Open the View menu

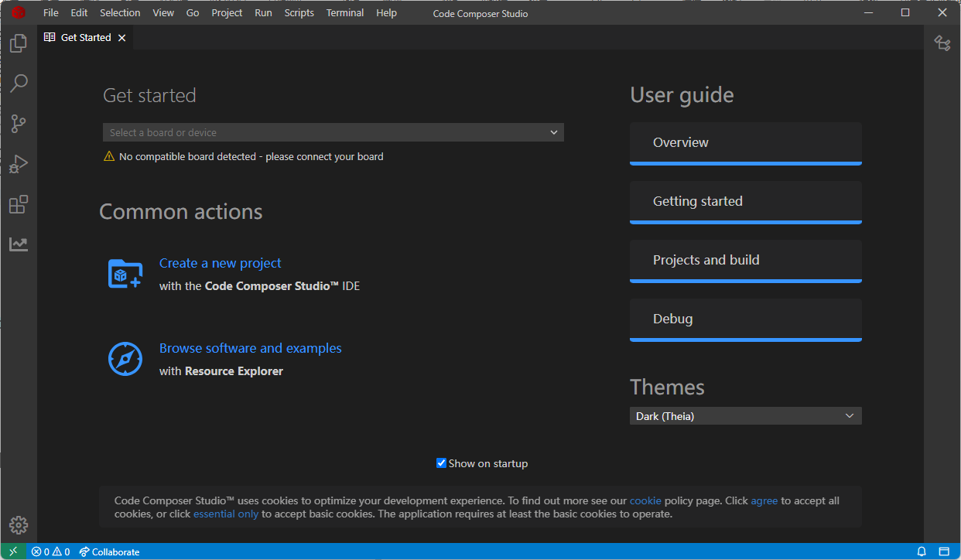[x=163, y=13]
